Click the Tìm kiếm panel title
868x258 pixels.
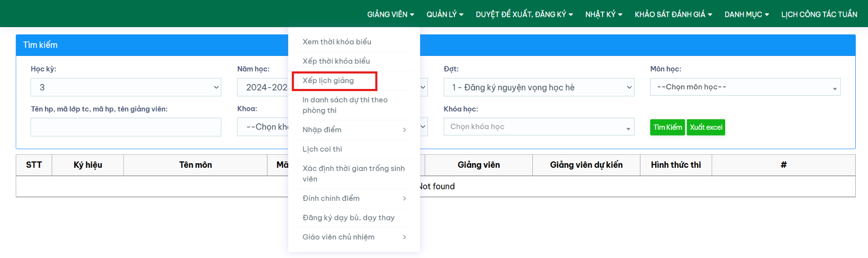[40, 45]
